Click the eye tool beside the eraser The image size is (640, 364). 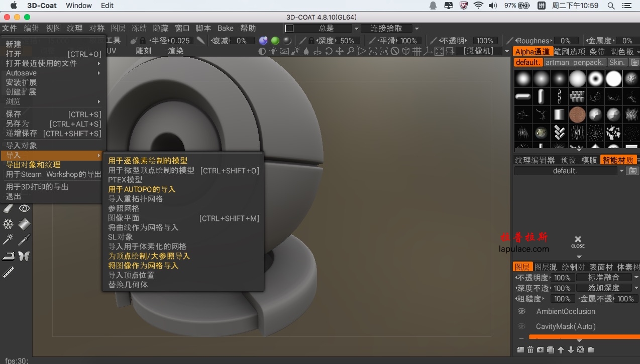point(24,208)
